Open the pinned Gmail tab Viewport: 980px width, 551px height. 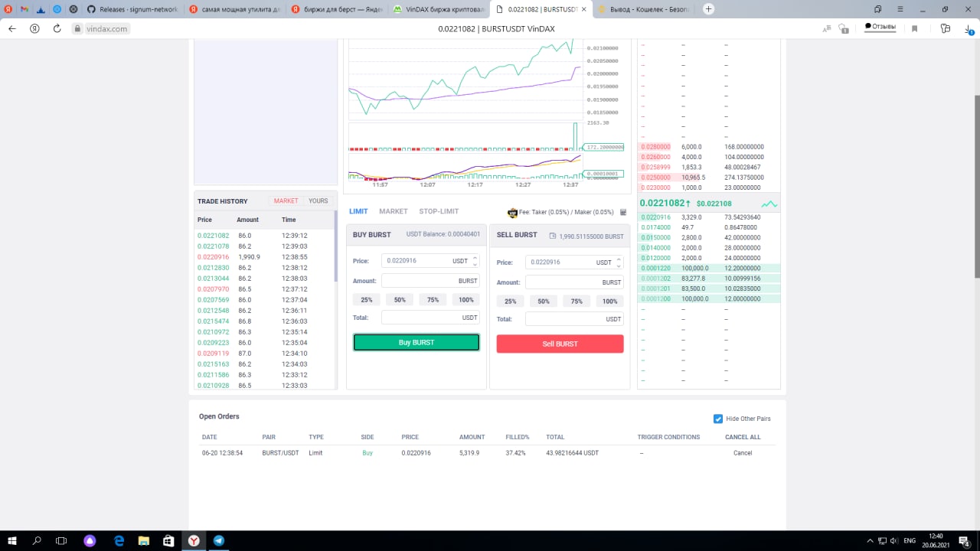[x=24, y=9]
